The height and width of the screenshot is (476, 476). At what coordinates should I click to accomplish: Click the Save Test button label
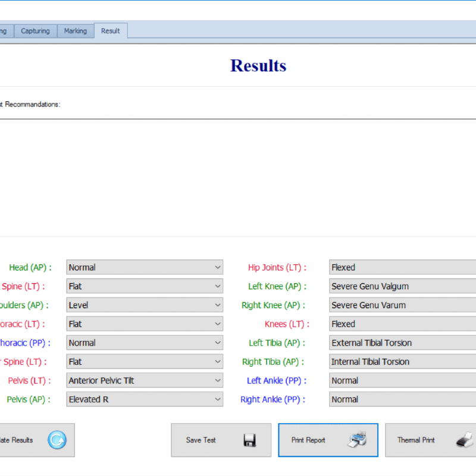[201, 440]
